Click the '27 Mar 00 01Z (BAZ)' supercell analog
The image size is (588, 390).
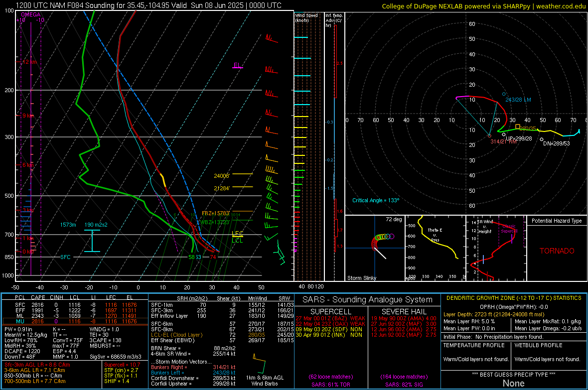click(330, 318)
